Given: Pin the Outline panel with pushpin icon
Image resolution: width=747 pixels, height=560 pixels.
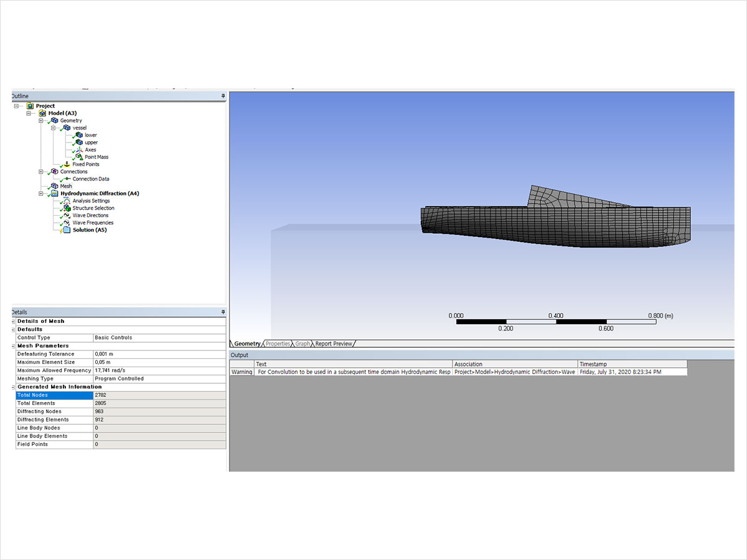Looking at the screenshot, I should click(x=223, y=96).
